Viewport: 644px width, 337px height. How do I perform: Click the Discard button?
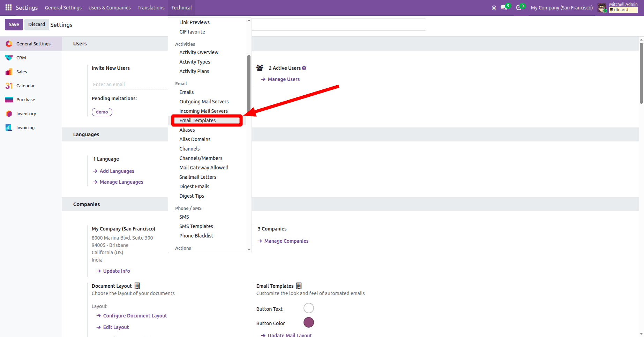[37, 24]
